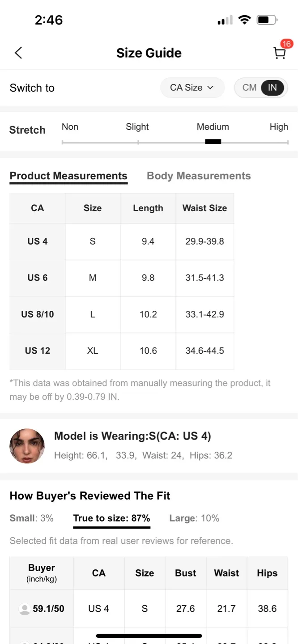The width and height of the screenshot is (298, 644).
Task: Tap the cellular signal bars icon
Action: tap(225, 20)
